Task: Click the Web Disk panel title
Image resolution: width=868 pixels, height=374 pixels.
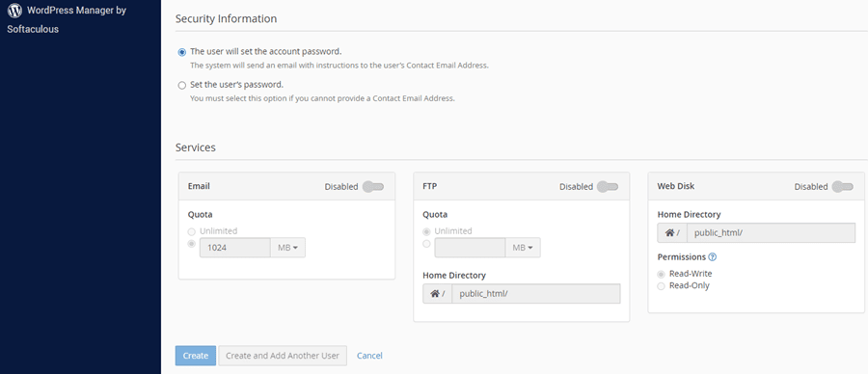Action: pyautogui.click(x=676, y=186)
